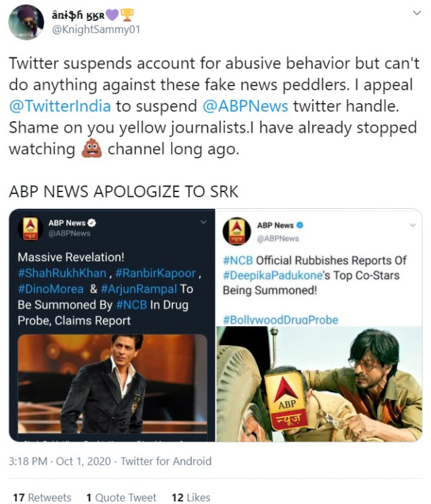Image resolution: width=431 pixels, height=504 pixels.
Task: View the 12 Likes list
Action: (x=191, y=497)
